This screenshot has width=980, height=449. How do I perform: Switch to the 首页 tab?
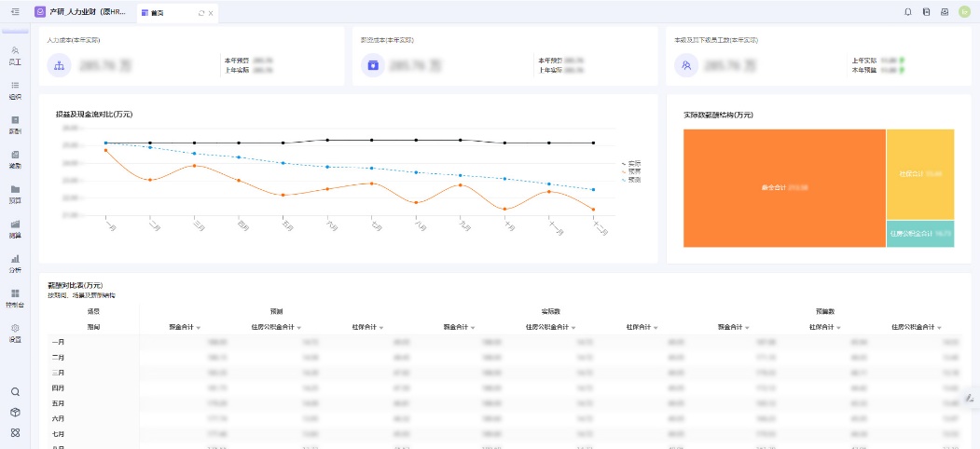158,13
